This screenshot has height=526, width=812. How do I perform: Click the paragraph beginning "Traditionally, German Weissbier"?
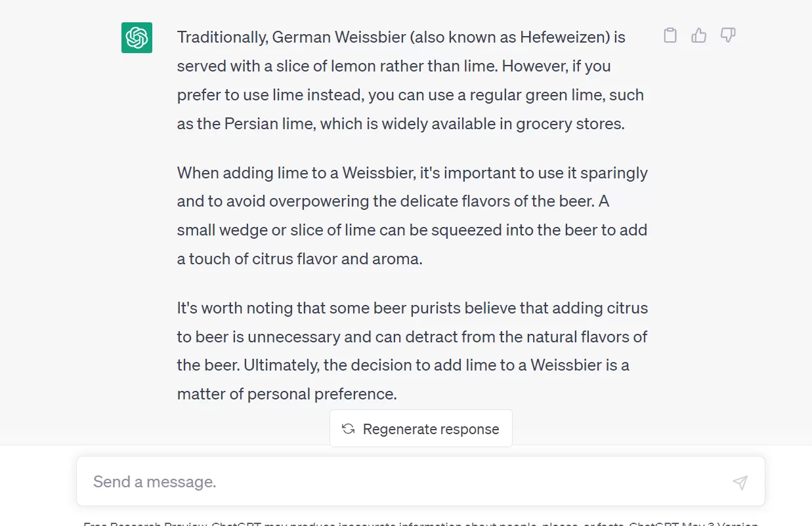pos(411,81)
